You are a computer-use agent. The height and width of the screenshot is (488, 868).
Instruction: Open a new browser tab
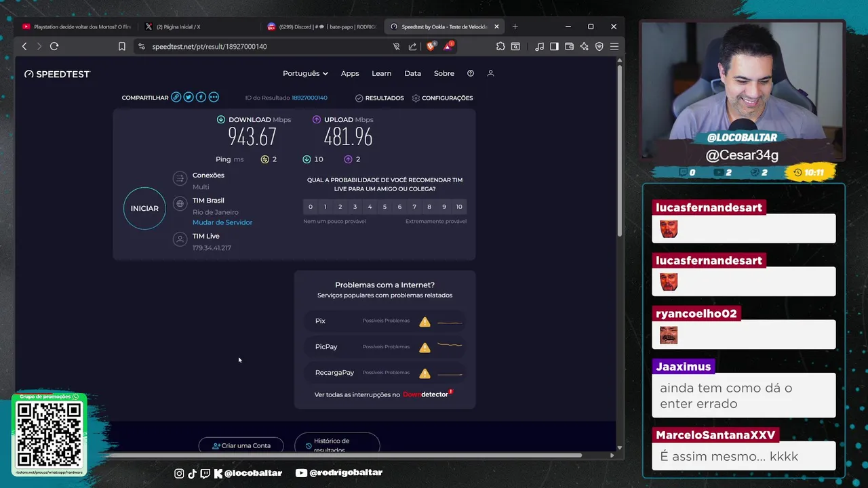tap(515, 26)
